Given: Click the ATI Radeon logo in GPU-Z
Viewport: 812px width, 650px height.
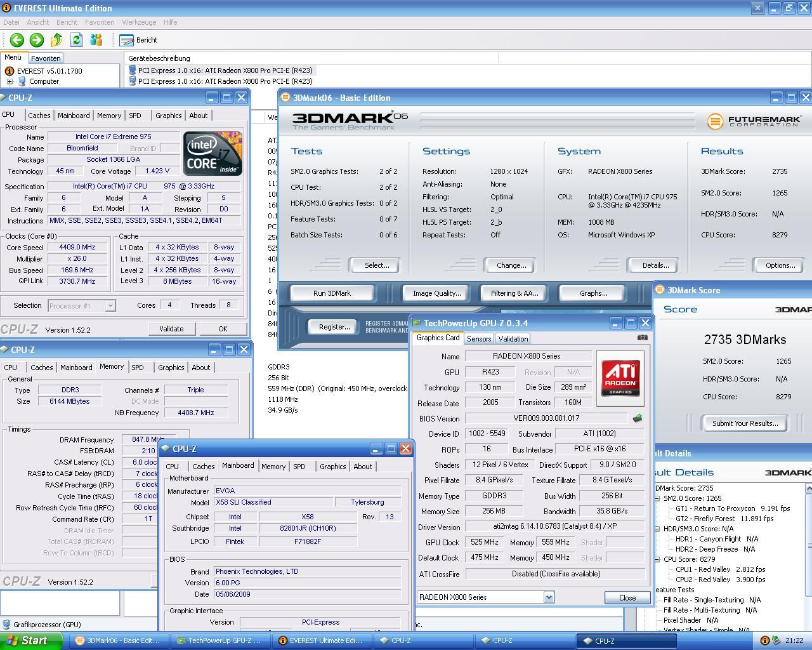Looking at the screenshot, I should [x=620, y=378].
